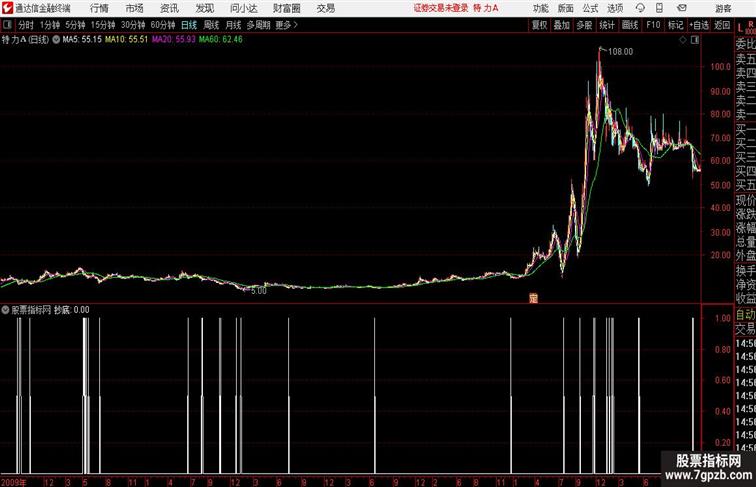Click the diamond icon at chart top right
Viewport: 756px width, 487px height.
click(x=683, y=40)
